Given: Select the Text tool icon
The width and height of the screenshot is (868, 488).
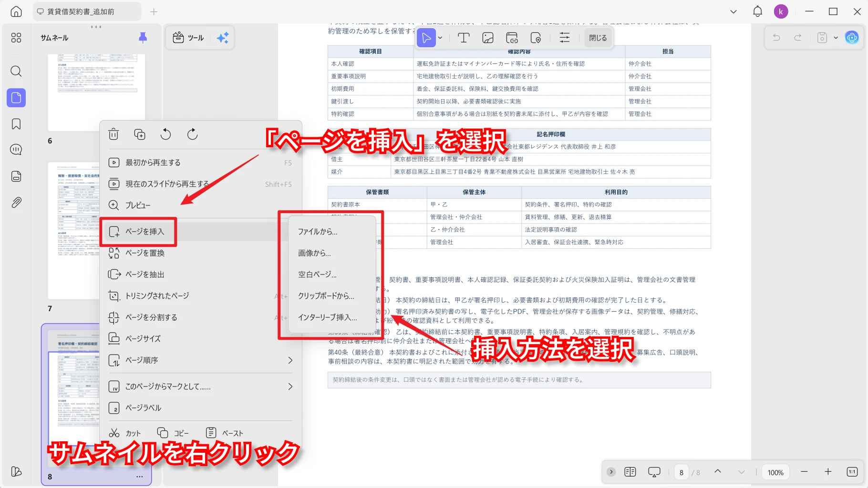Looking at the screenshot, I should pyautogui.click(x=464, y=38).
